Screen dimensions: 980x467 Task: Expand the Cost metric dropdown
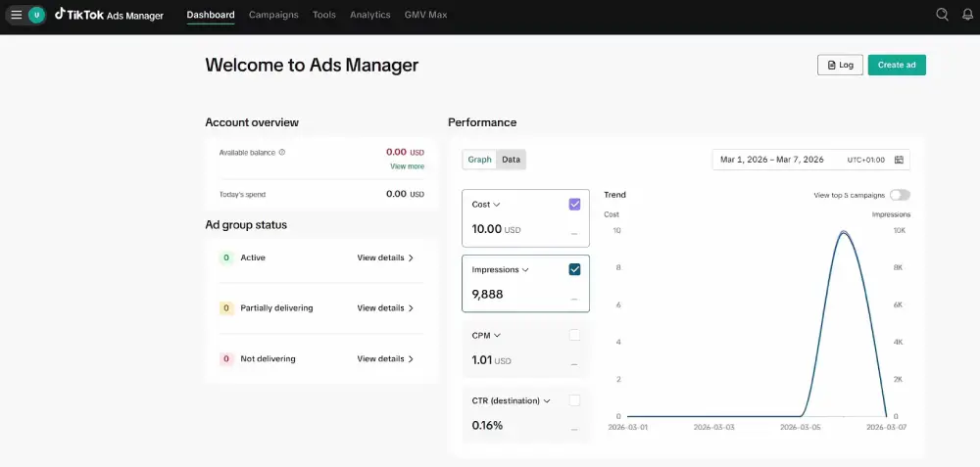pyautogui.click(x=497, y=205)
